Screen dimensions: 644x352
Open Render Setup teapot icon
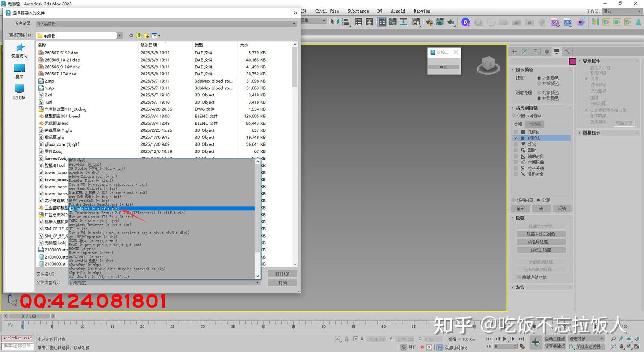pyautogui.click(x=429, y=22)
